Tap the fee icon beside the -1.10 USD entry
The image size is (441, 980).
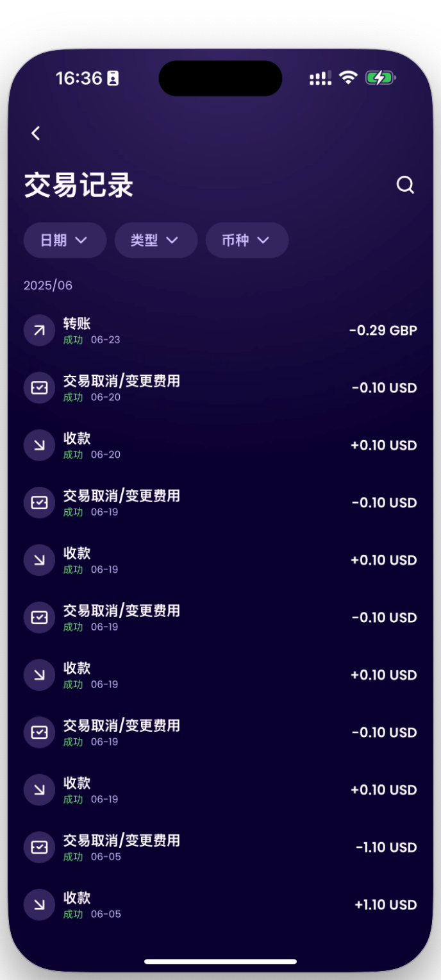39,847
